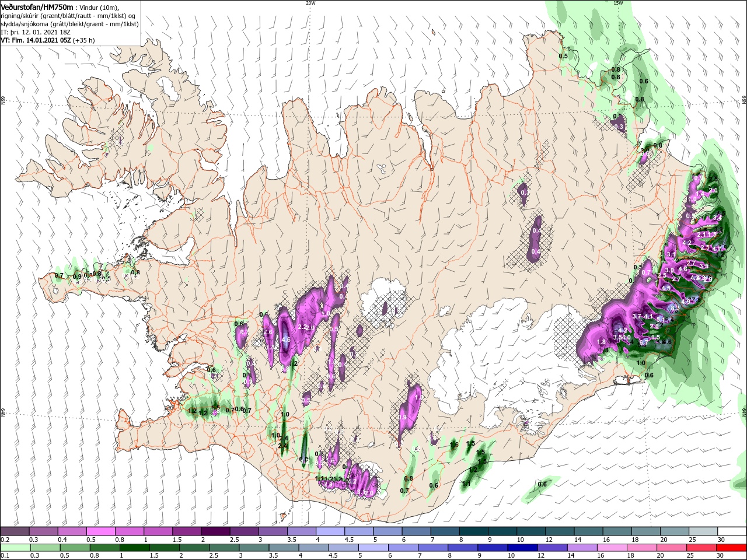The height and width of the screenshot is (560, 747).
Task: Pick the dark teal 9–10 swatch in the upper legend row
Action: [x=501, y=531]
